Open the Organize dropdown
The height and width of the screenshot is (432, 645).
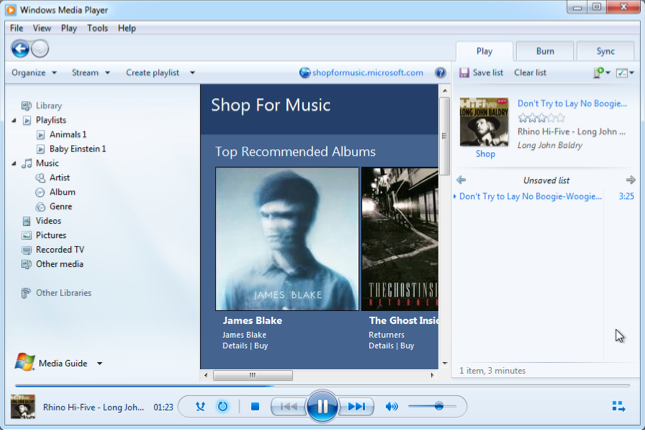(34, 73)
